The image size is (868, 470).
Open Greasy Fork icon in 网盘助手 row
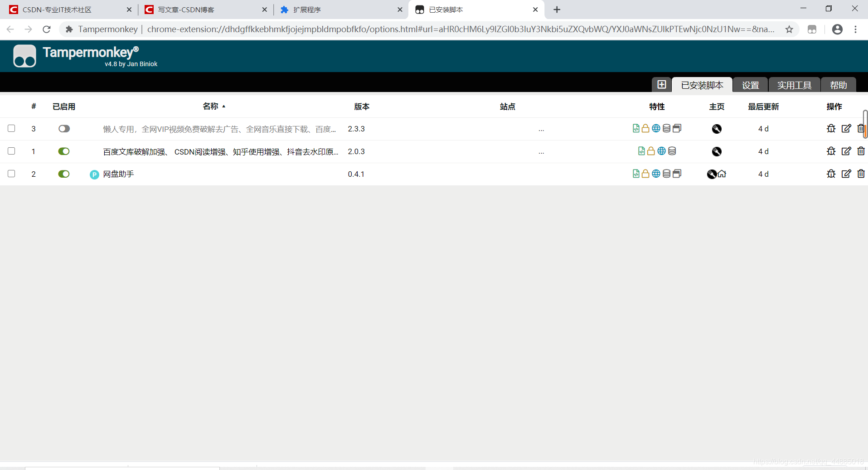point(712,174)
